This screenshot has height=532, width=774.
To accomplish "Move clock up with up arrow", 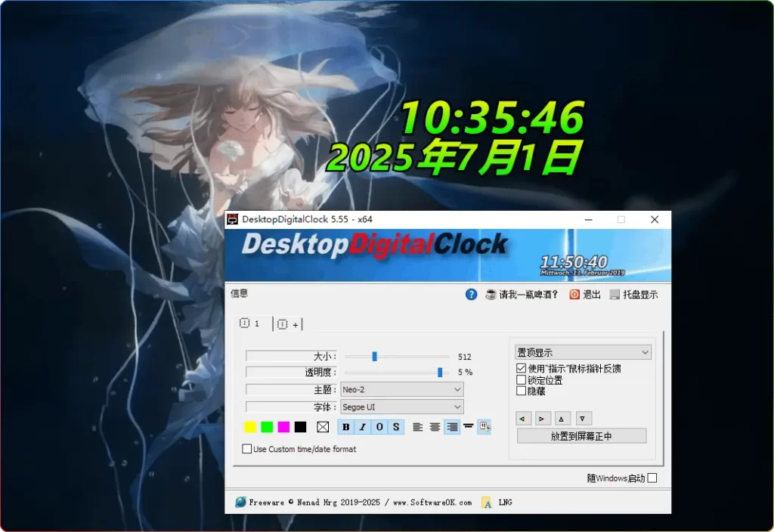I will 562,419.
